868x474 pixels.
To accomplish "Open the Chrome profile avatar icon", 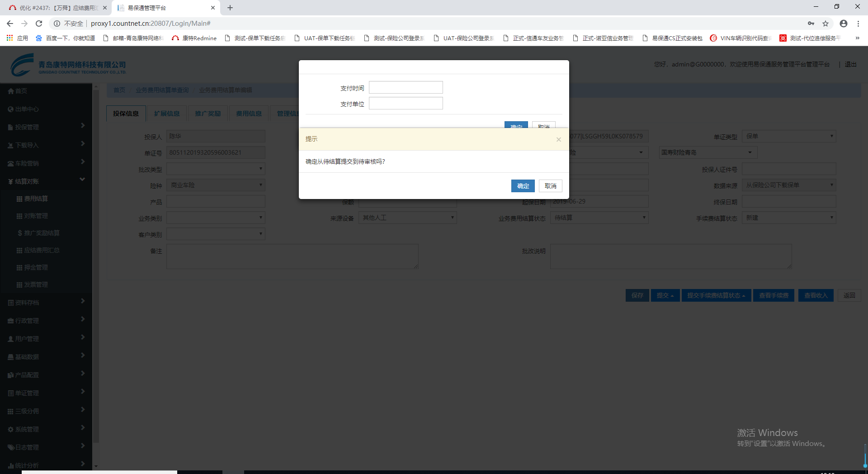I will pyautogui.click(x=844, y=24).
